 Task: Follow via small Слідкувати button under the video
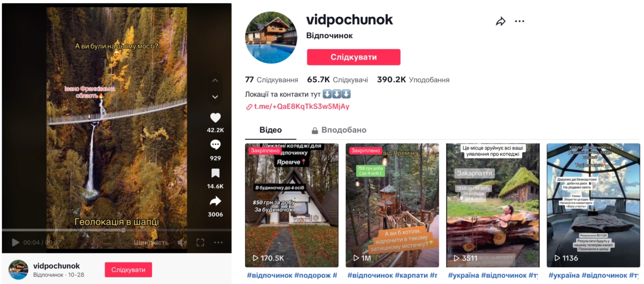[x=129, y=270]
